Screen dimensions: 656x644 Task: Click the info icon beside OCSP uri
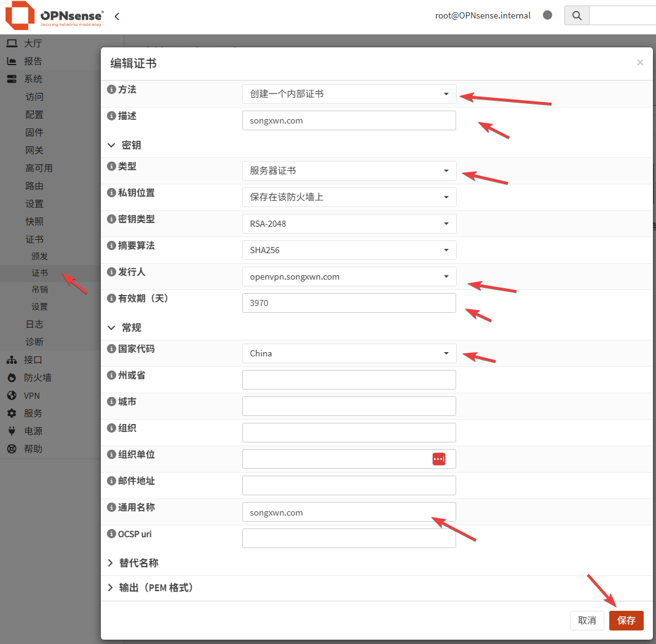click(x=111, y=534)
